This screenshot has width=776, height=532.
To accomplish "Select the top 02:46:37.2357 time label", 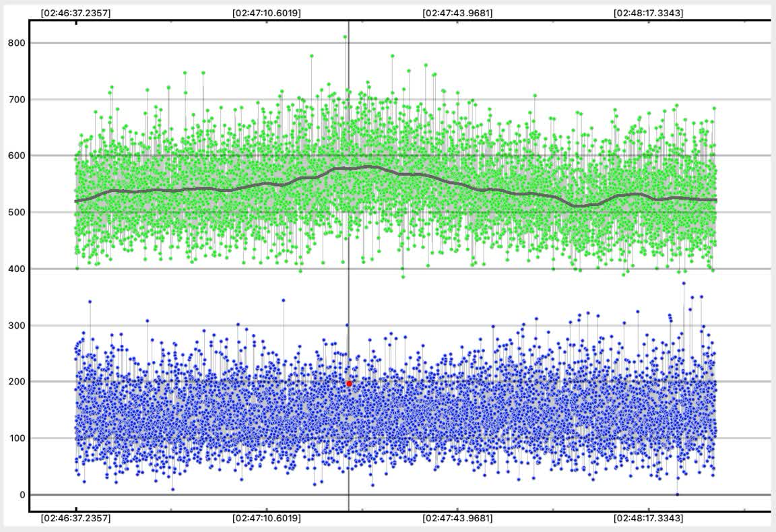I will [75, 12].
